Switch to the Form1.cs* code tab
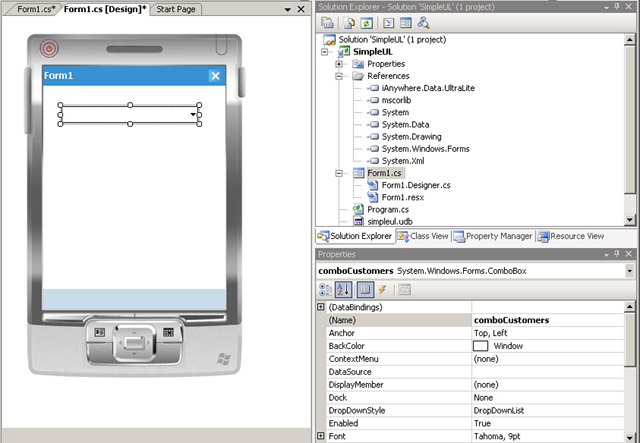640x443 pixels. [36, 9]
